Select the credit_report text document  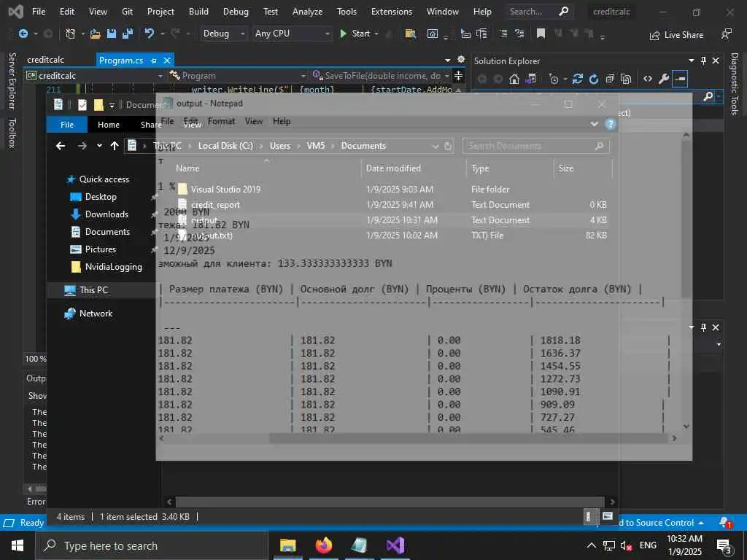tap(215, 205)
